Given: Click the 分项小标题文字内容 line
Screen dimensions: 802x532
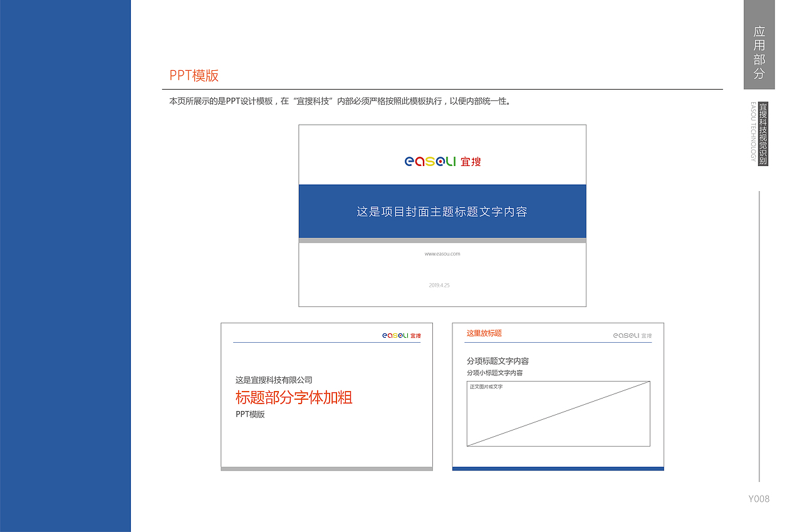Looking at the screenshot, I should click(x=494, y=373).
